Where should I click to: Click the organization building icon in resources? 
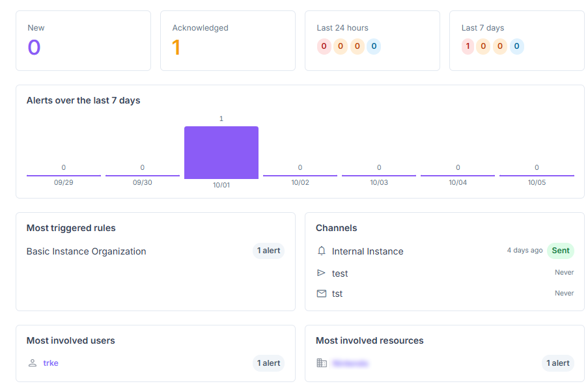pyautogui.click(x=322, y=363)
